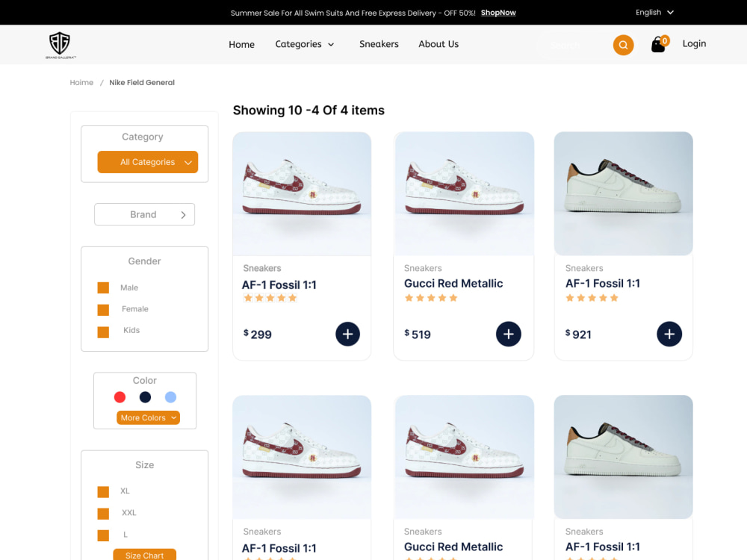Click the Home breadcrumb link
747x560 pixels.
point(81,82)
